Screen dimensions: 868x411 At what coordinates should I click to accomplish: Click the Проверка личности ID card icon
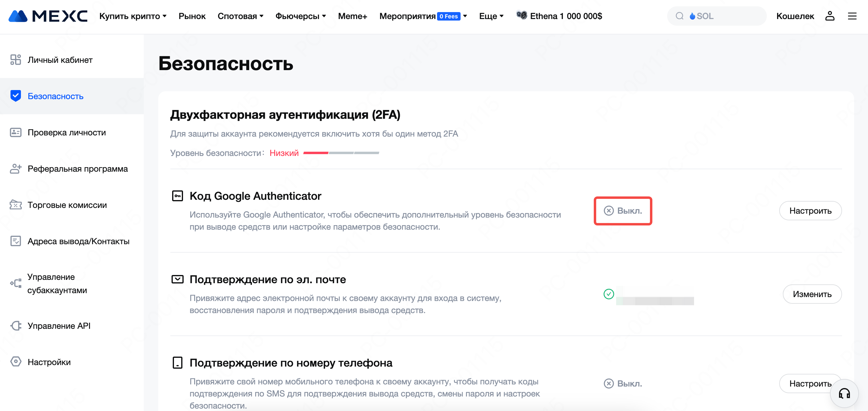click(x=15, y=132)
